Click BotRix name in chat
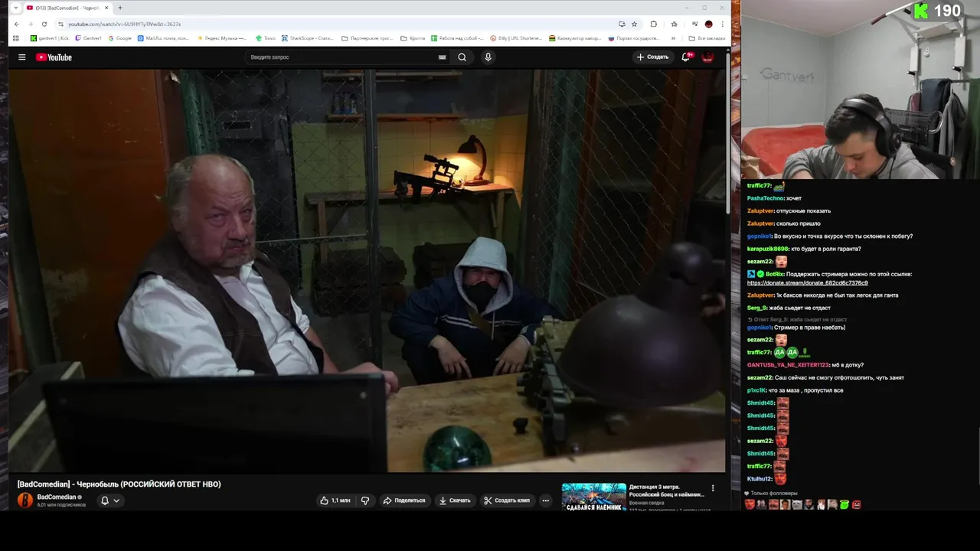 [x=774, y=274]
